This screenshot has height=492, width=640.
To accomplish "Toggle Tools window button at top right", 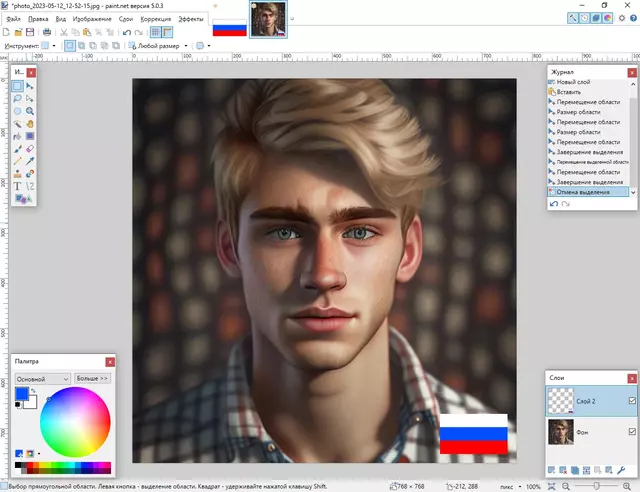I will coord(573,18).
